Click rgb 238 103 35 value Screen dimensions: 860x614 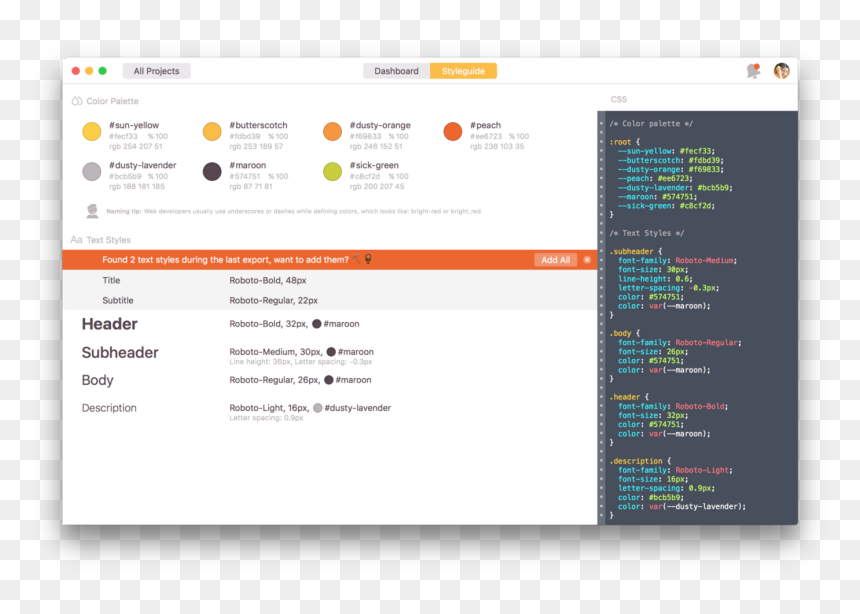497,147
